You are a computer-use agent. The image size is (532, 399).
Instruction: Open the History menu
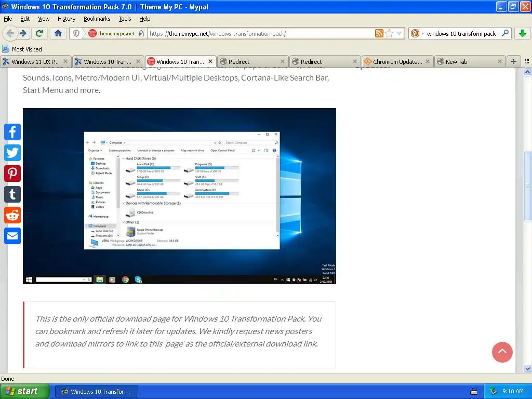tap(66, 19)
